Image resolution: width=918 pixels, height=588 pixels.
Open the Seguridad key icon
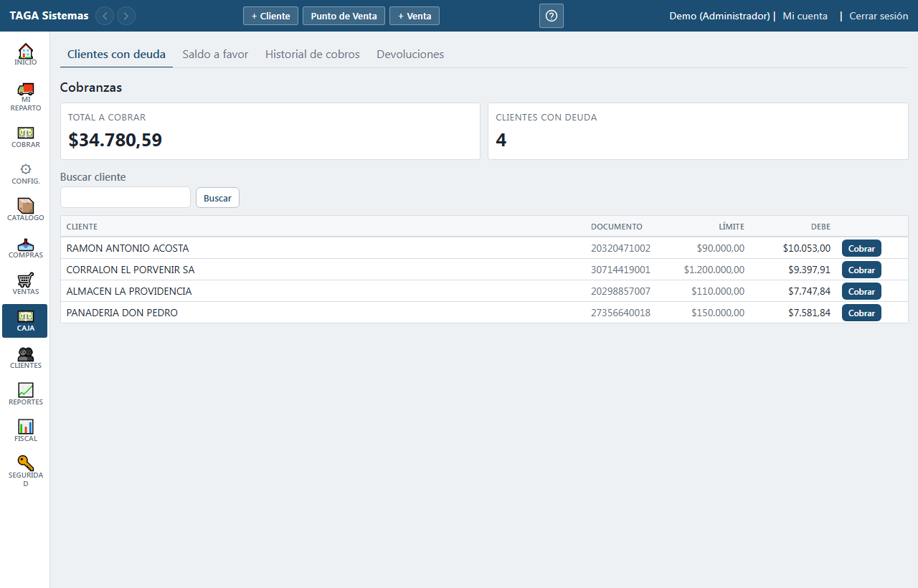[25, 472]
